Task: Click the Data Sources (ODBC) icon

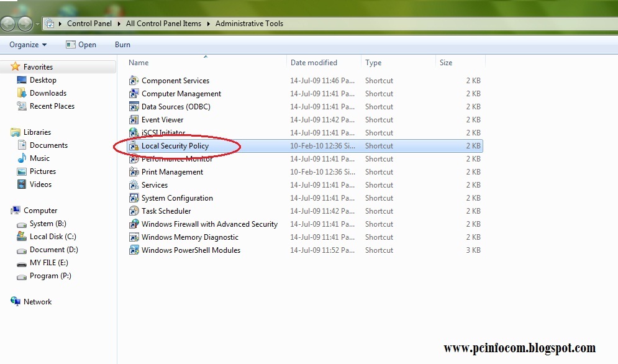Action: point(134,106)
